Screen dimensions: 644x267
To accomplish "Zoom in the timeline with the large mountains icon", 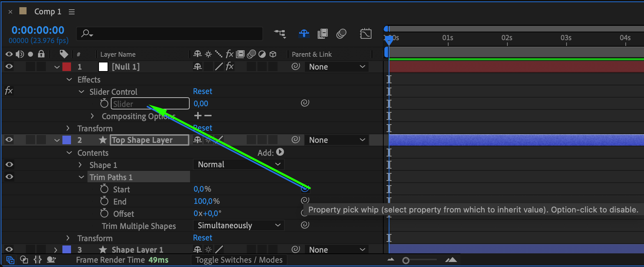I will point(451,260).
